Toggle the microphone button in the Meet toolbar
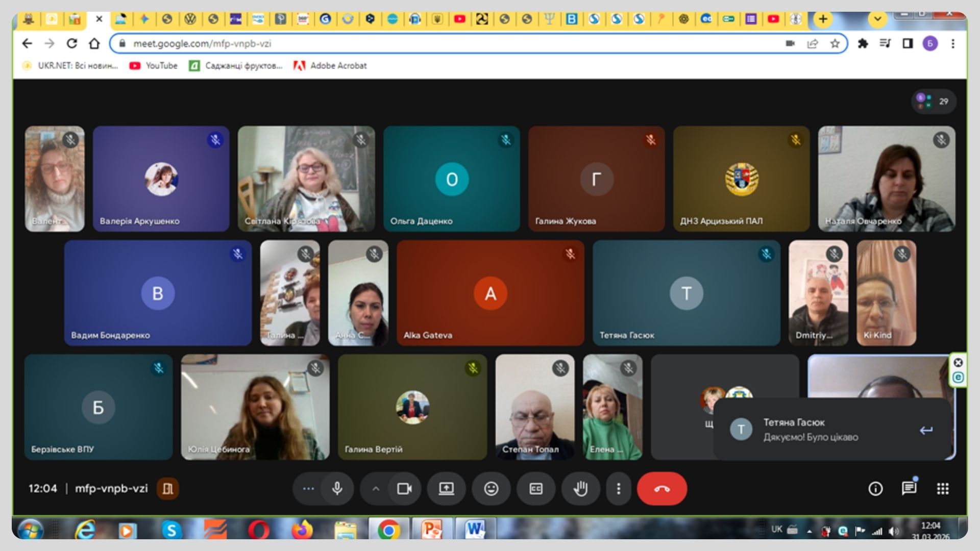Viewport: 980px width, 551px height. tap(337, 489)
